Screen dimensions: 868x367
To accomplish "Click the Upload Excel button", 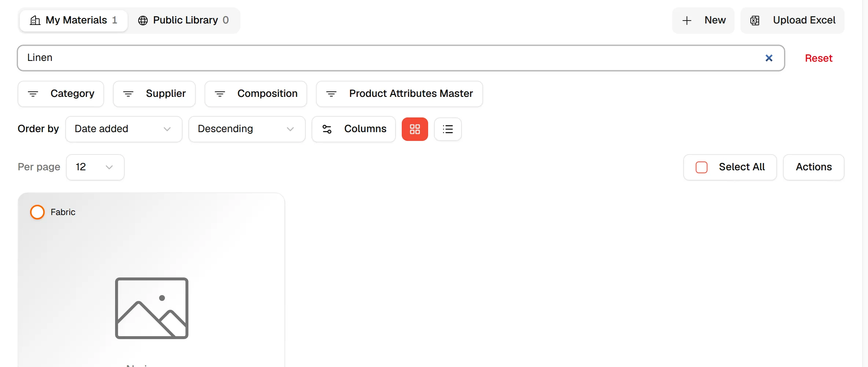I will point(792,20).
